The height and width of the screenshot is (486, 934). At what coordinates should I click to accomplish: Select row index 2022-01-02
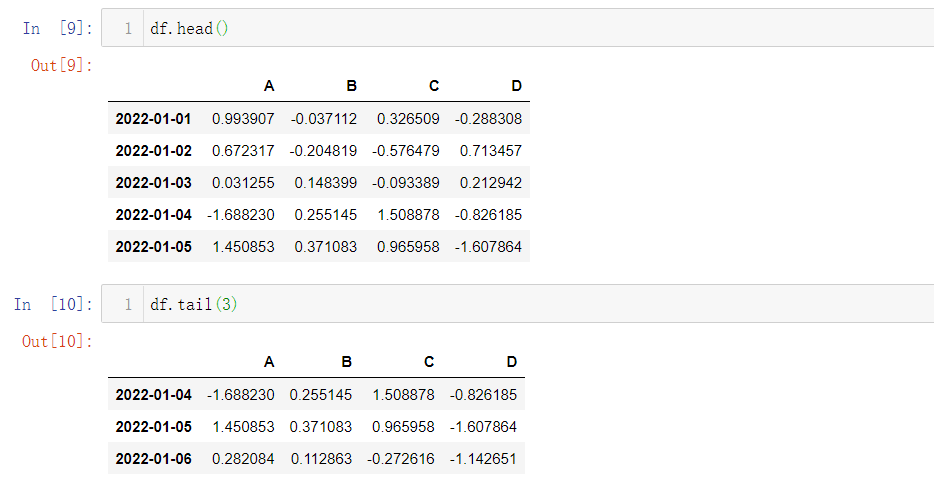[x=154, y=151]
